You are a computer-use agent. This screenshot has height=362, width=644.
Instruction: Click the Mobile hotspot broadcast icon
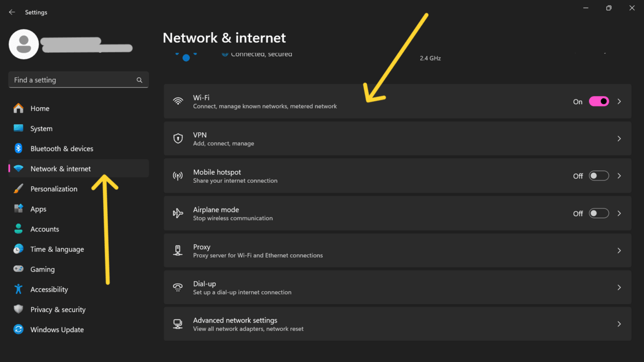(178, 176)
